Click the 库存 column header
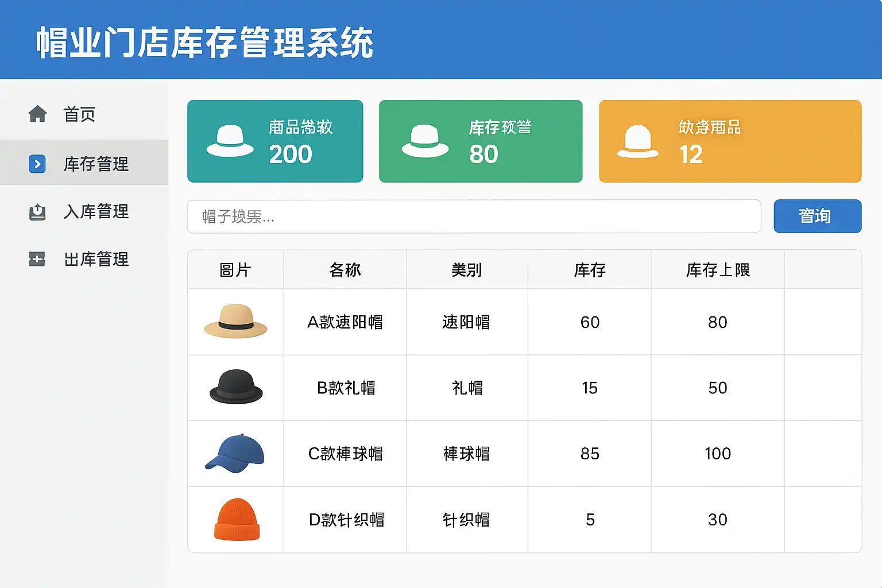The width and height of the screenshot is (882, 588). 589,270
